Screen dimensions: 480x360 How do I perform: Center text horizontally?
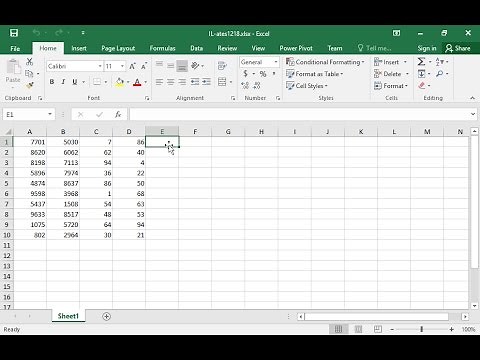click(171, 82)
